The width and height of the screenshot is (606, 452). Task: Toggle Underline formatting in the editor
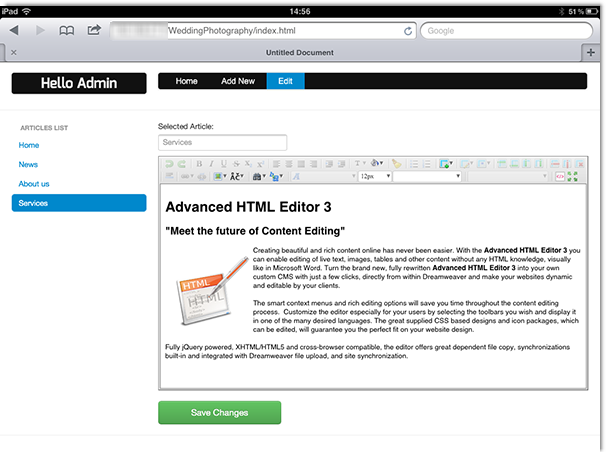point(224,164)
